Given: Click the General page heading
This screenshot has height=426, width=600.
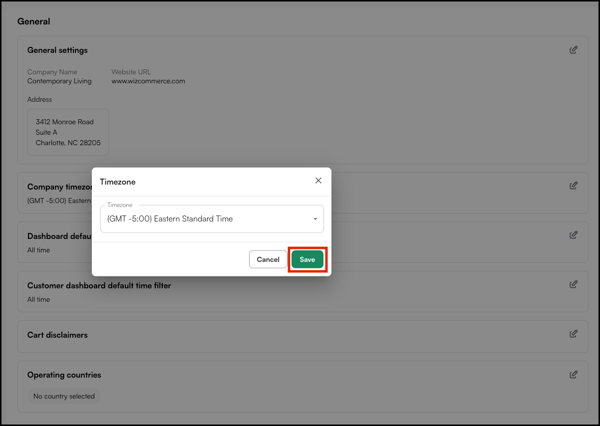Looking at the screenshot, I should click(x=34, y=21).
